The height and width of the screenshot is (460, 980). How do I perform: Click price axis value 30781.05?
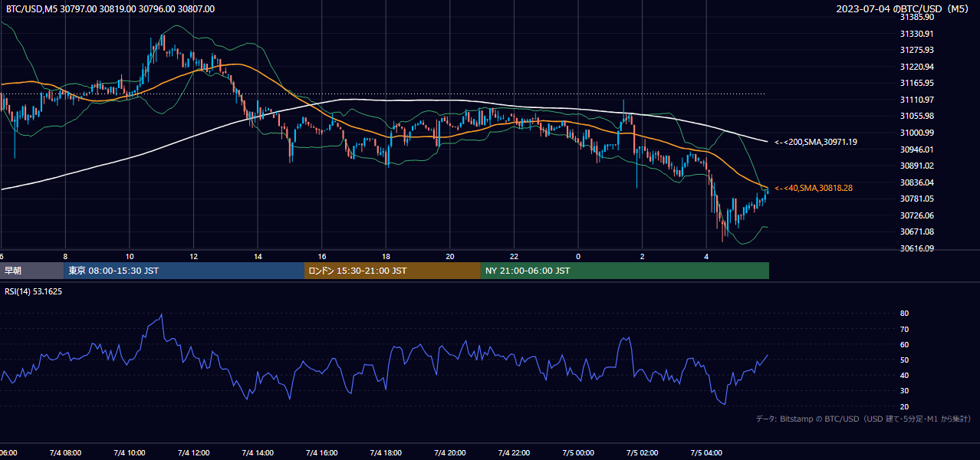coord(916,199)
